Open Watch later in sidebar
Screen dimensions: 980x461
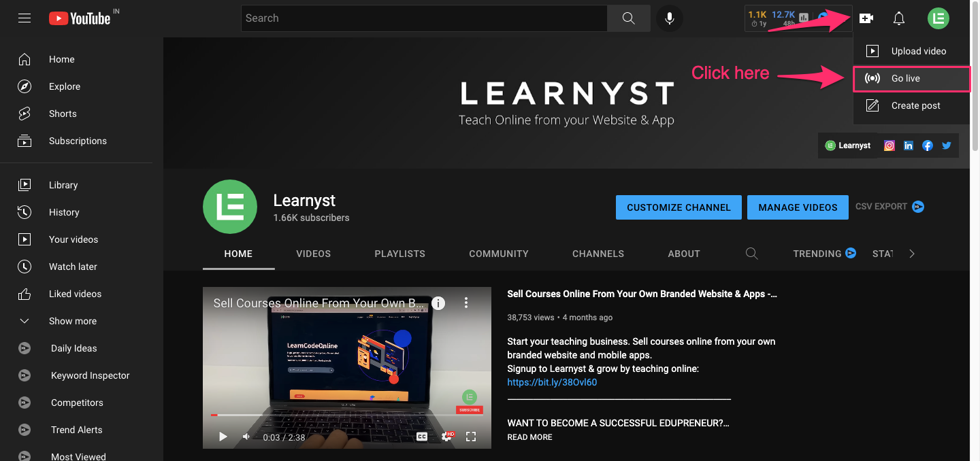tap(82, 267)
